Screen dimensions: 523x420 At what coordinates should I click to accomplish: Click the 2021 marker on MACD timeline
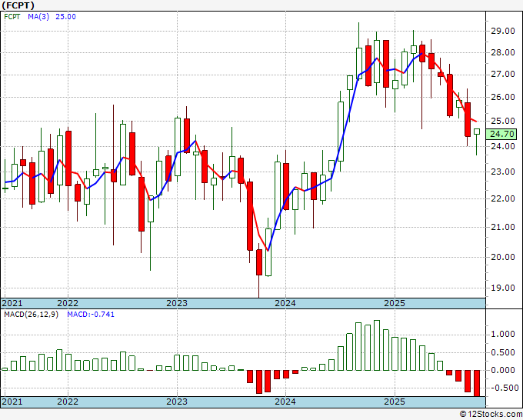pyautogui.click(x=12, y=402)
